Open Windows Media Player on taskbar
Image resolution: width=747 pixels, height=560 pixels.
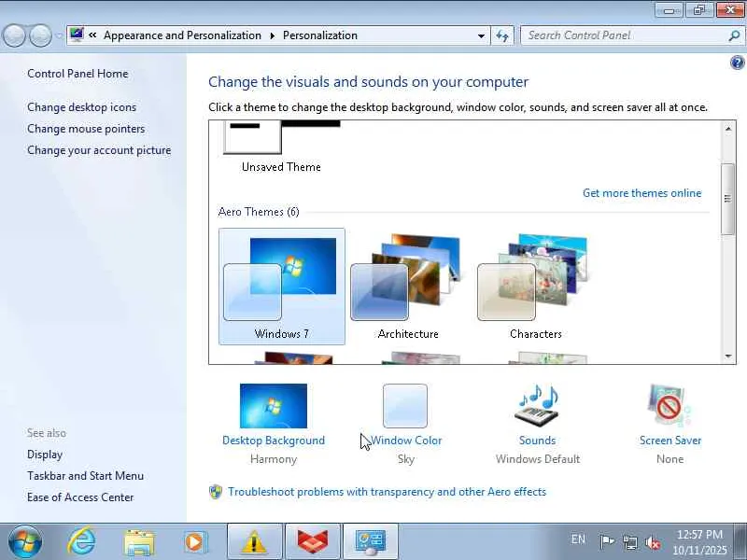pyautogui.click(x=194, y=542)
